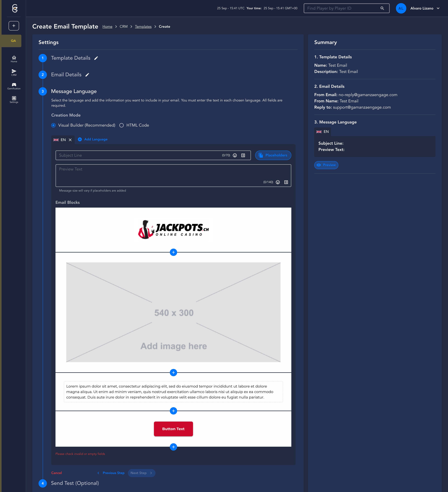Open Settings in the sidebar

click(14, 100)
